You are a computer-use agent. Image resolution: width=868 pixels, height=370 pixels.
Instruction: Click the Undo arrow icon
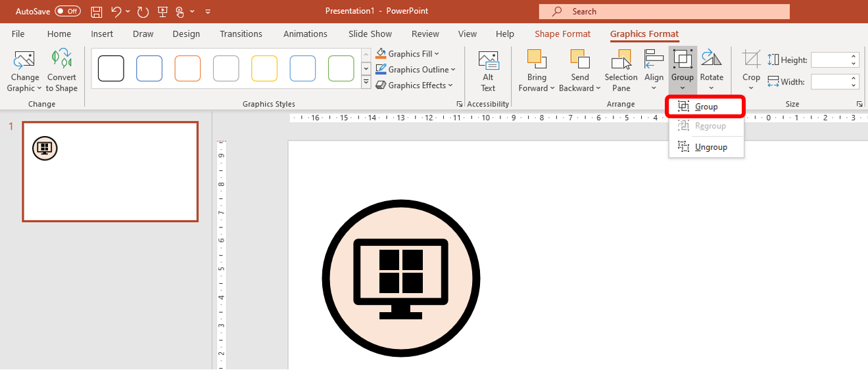point(116,11)
